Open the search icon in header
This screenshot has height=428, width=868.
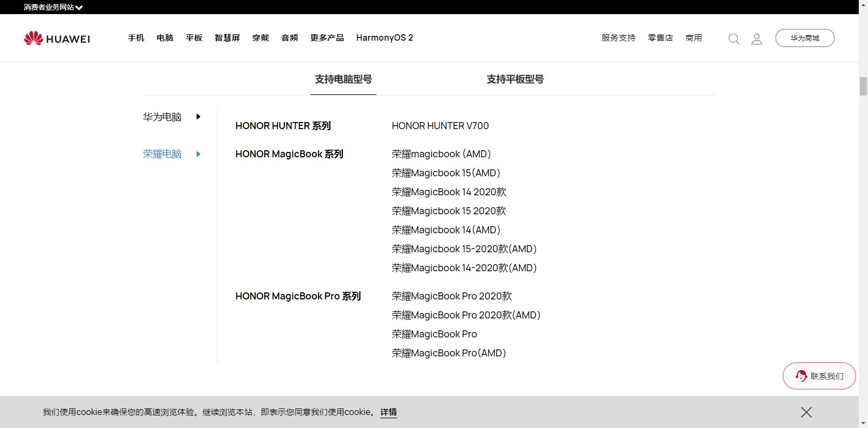click(x=734, y=39)
